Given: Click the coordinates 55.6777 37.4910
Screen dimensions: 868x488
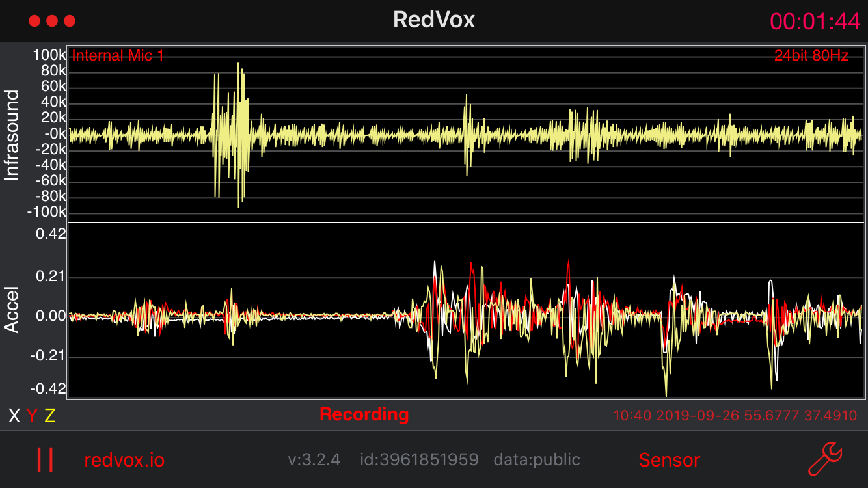Looking at the screenshot, I should 801,415.
